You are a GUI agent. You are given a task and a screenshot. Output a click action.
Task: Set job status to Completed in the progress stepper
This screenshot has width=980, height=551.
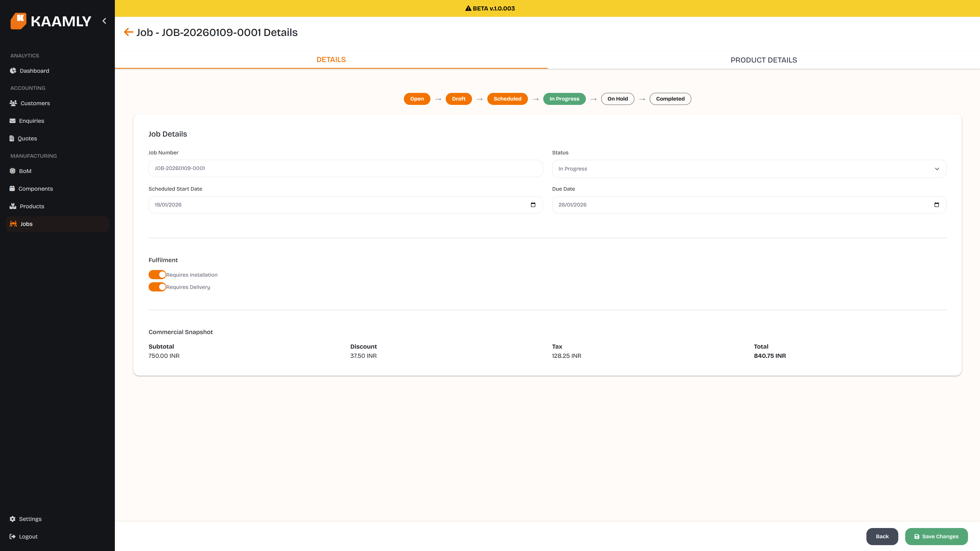pos(670,99)
